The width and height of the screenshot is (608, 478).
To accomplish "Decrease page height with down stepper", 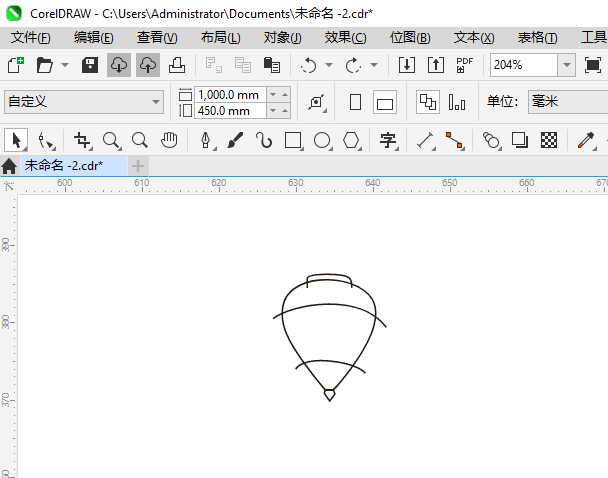I will [273, 111].
